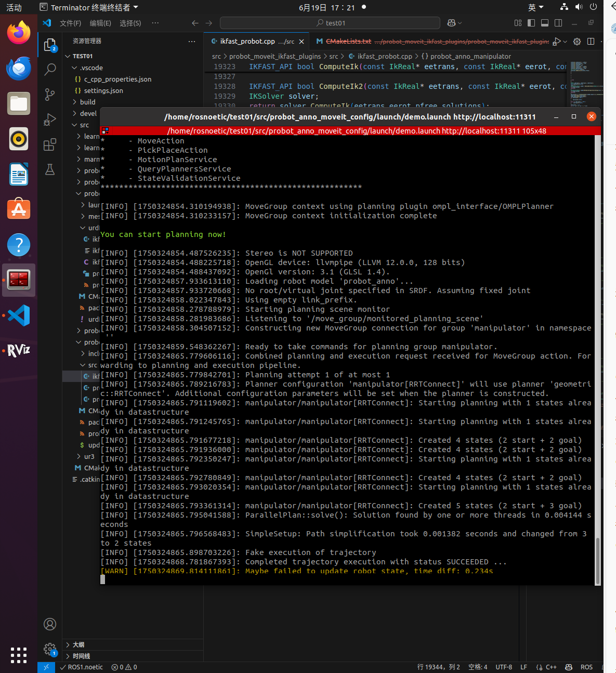Toggle the bottom Panel visibility
616x673 pixels.
coord(544,23)
